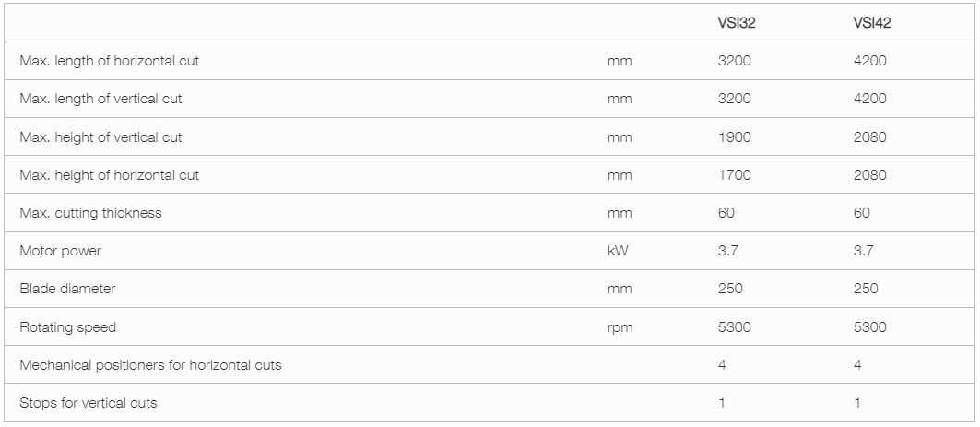Select the 1700 value under VSI32
This screenshot has width=980, height=427.
pyautogui.click(x=735, y=175)
